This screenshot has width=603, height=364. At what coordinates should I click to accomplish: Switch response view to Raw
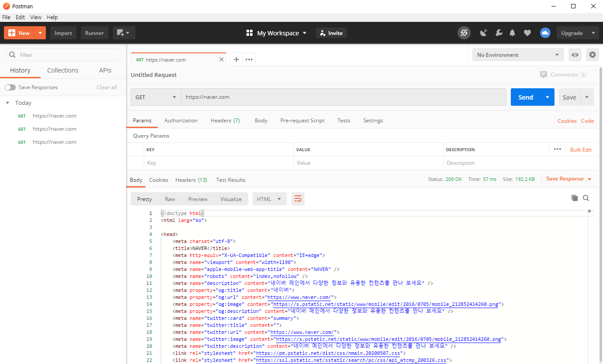(170, 199)
